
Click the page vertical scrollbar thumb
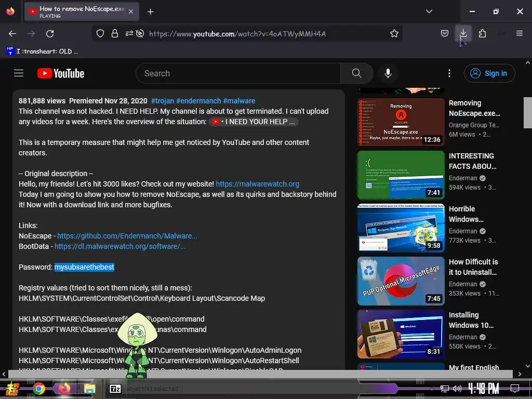[x=528, y=113]
